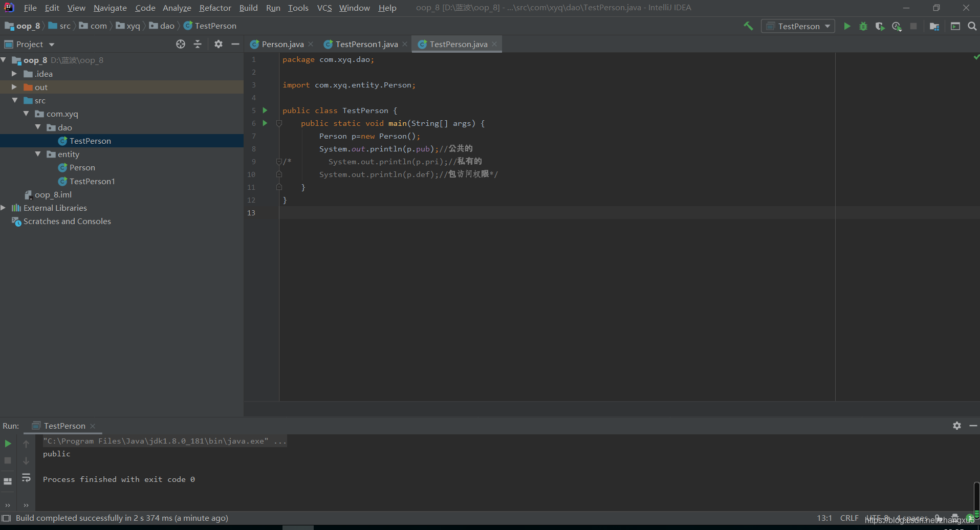Click stop icon in Run panel
This screenshot has height=530, width=980.
(x=8, y=460)
